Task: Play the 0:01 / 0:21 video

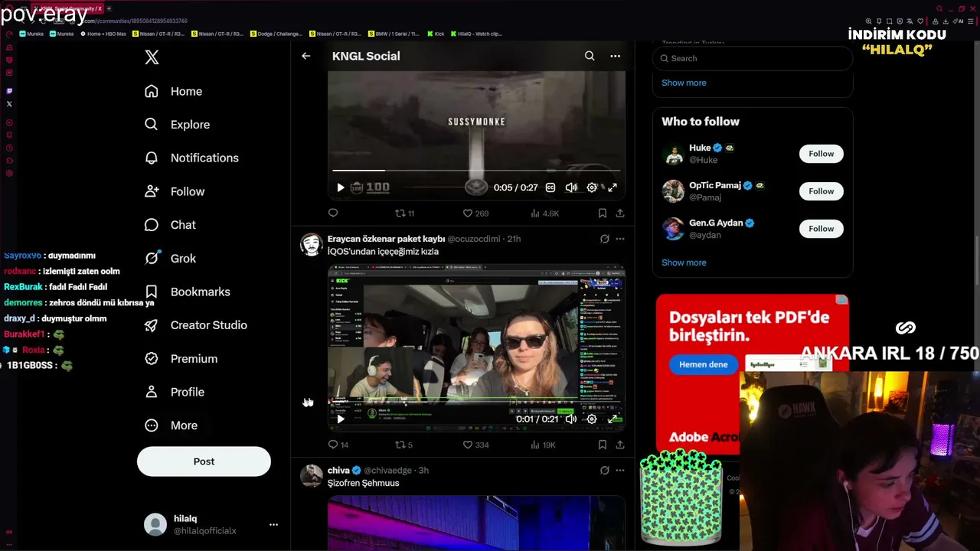Action: point(341,419)
